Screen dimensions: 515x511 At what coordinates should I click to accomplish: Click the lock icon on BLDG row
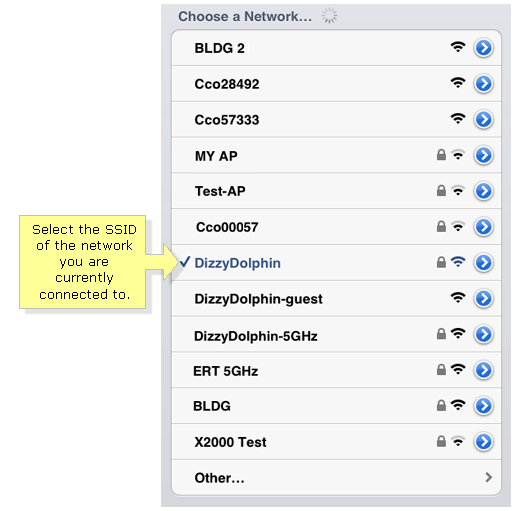(441, 405)
